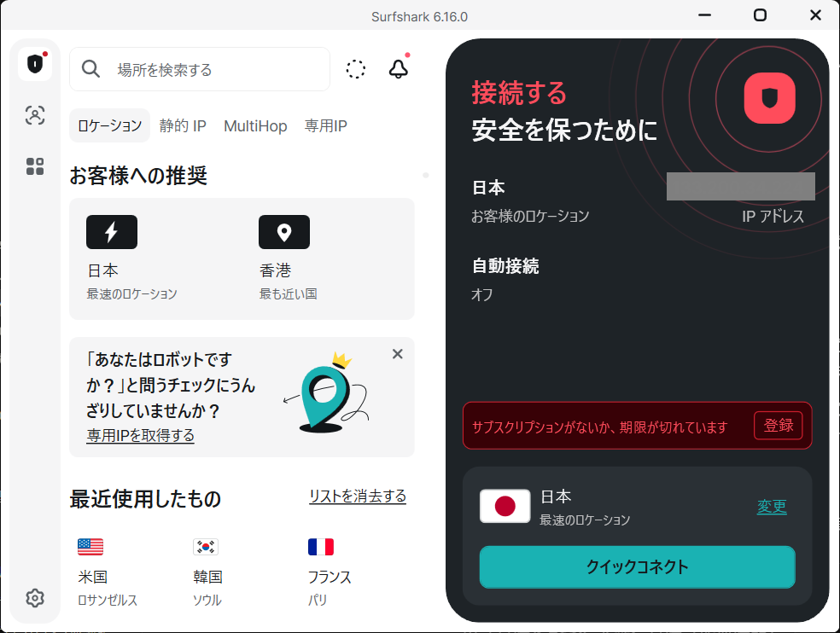Click the 専用IPを取得する link
The width and height of the screenshot is (840, 633).
[140, 435]
